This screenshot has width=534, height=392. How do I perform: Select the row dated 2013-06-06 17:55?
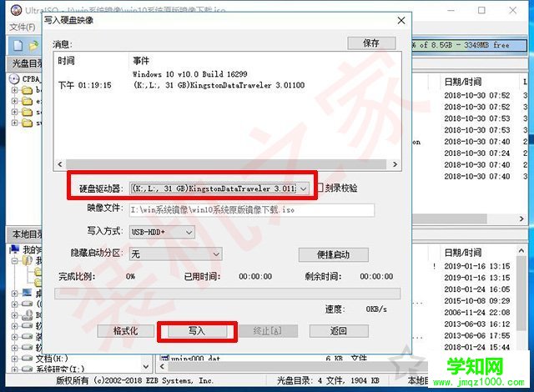pos(476,336)
